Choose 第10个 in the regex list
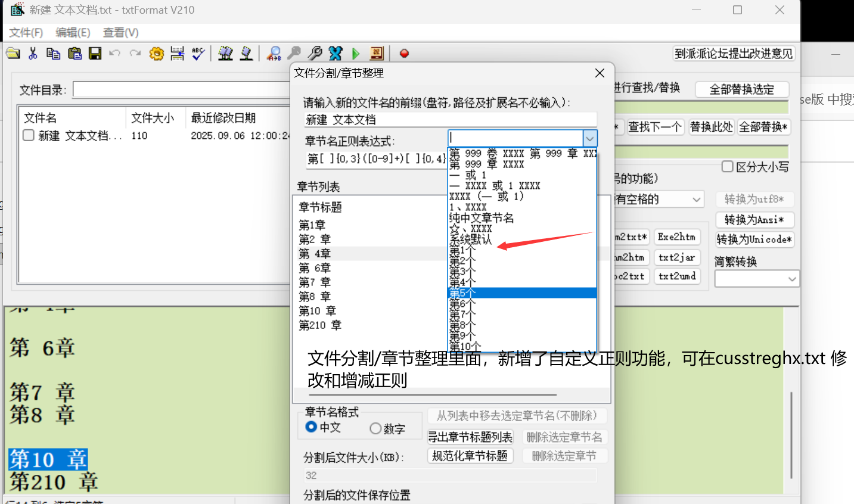This screenshot has height=504, width=854. pos(522,347)
